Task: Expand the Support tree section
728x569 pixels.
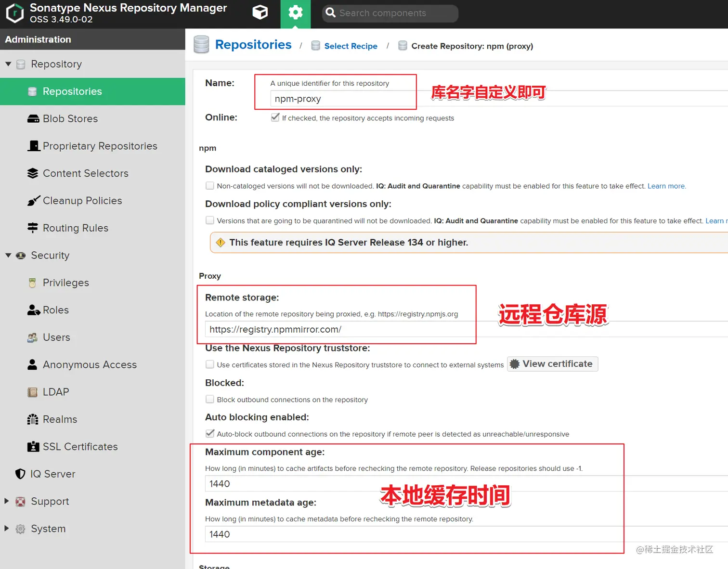Action: click(7, 501)
